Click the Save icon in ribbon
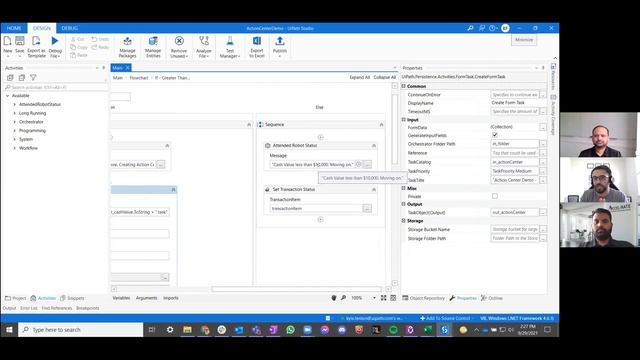 20,41
